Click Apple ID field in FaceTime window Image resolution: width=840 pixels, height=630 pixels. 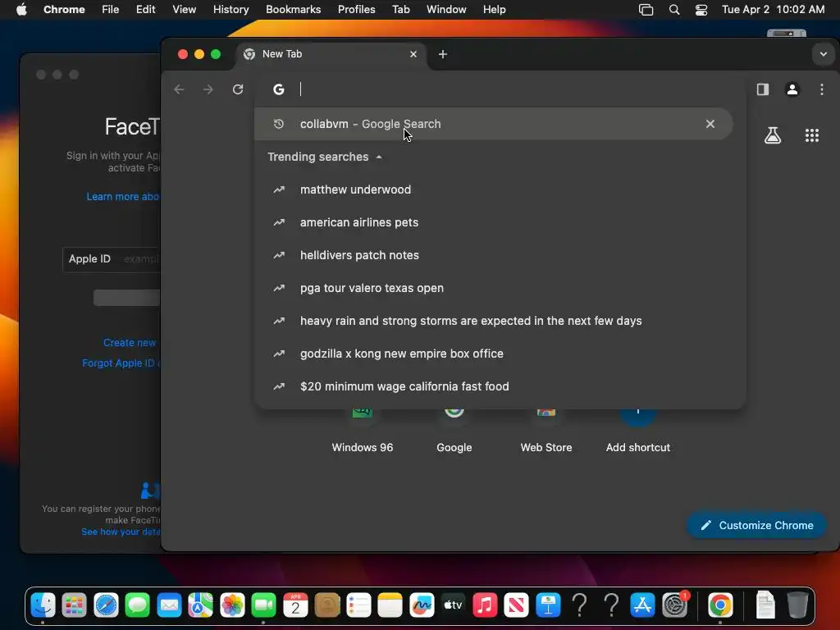tap(112, 259)
